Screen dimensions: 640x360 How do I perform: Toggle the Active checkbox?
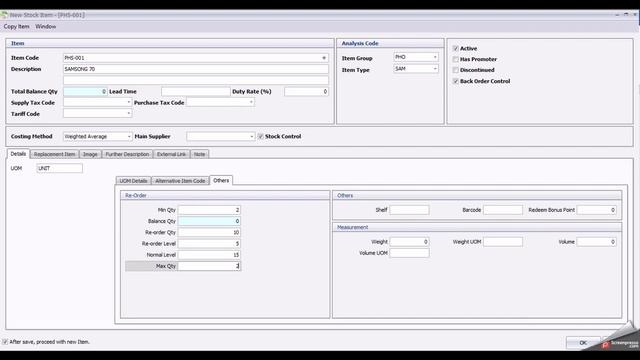click(x=456, y=49)
